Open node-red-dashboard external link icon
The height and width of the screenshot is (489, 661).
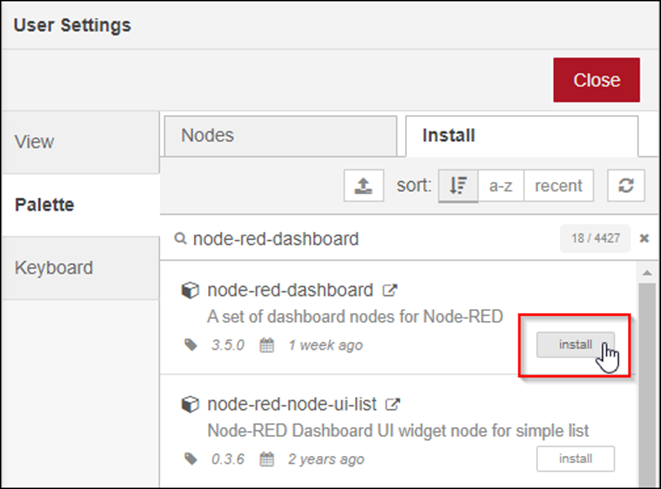click(x=390, y=290)
